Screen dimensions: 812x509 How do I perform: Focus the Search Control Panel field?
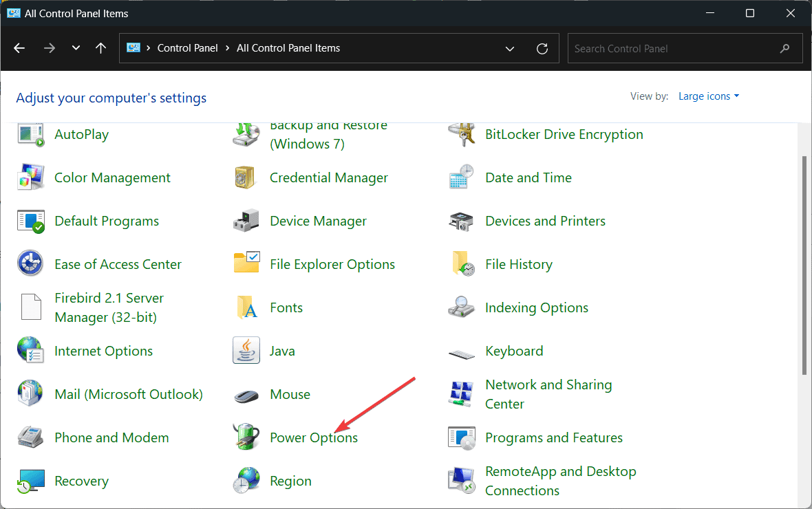(685, 49)
